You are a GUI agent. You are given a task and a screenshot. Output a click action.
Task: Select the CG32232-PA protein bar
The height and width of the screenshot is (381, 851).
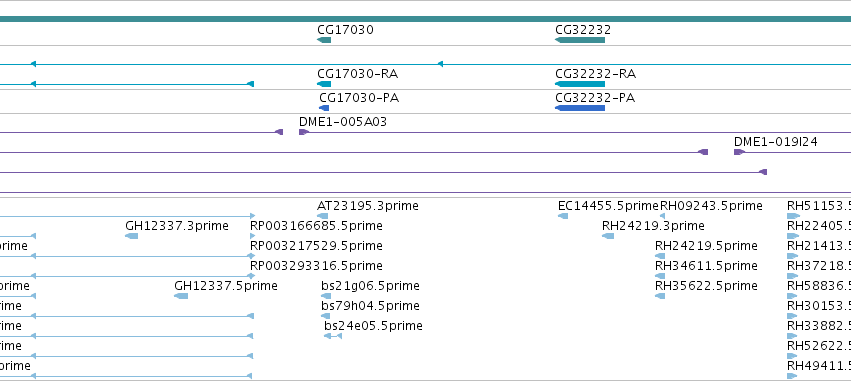(580, 108)
